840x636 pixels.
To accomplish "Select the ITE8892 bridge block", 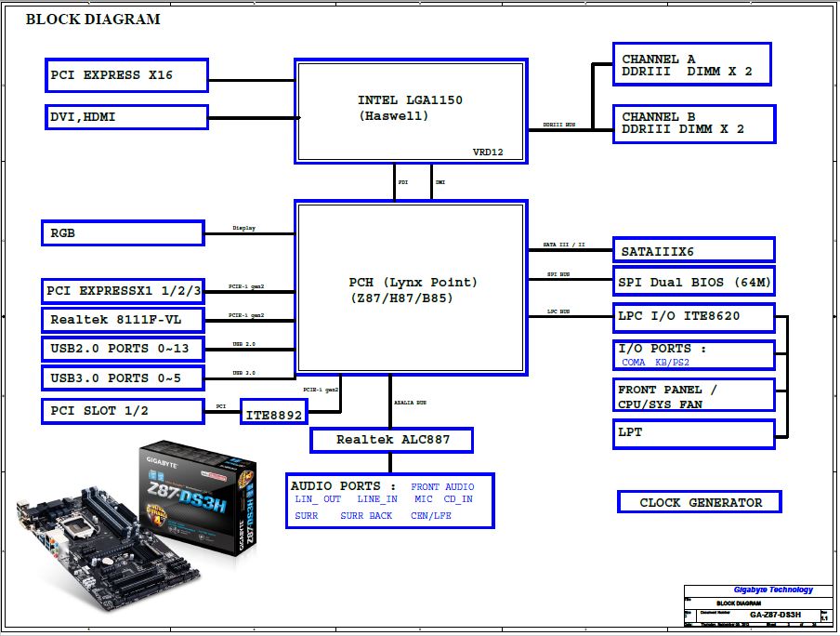I will [x=274, y=417].
